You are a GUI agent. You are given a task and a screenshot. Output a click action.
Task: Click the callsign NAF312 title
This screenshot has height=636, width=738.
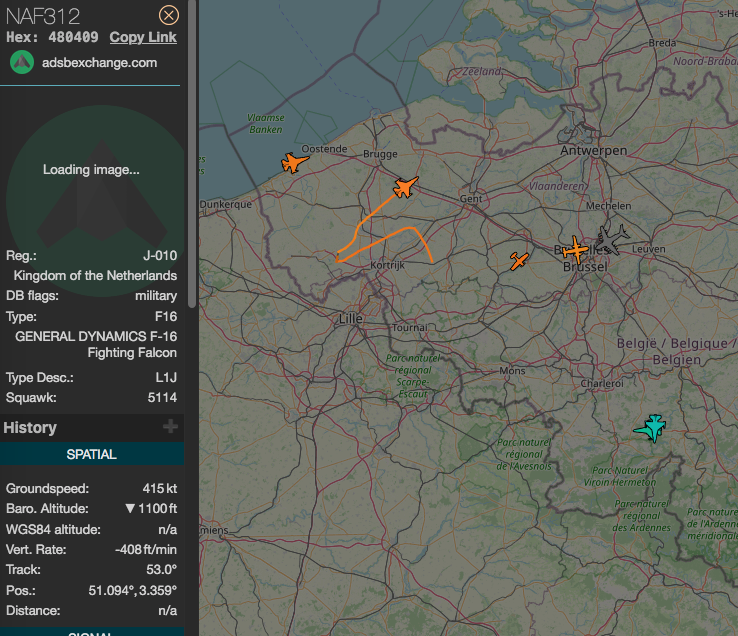tap(43, 16)
